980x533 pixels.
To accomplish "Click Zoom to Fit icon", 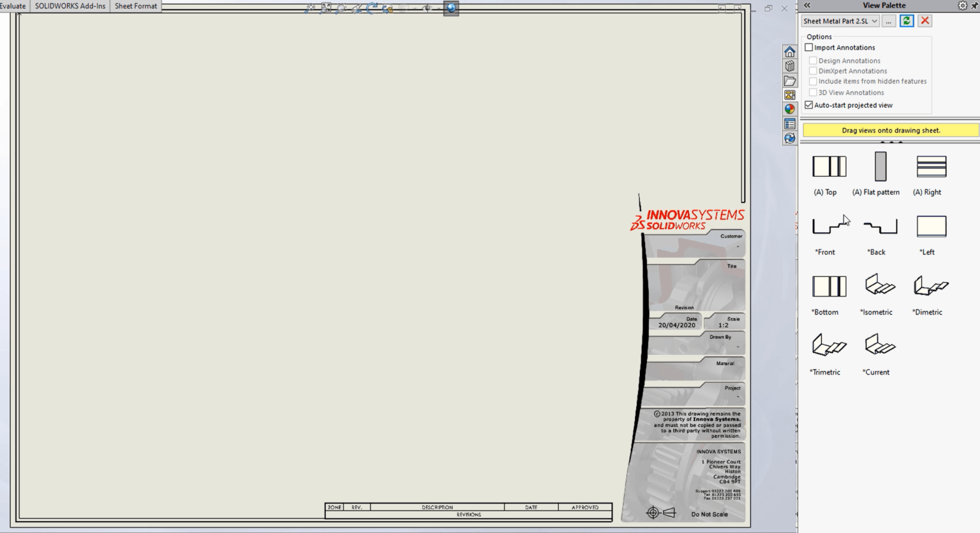I will pos(310,8).
